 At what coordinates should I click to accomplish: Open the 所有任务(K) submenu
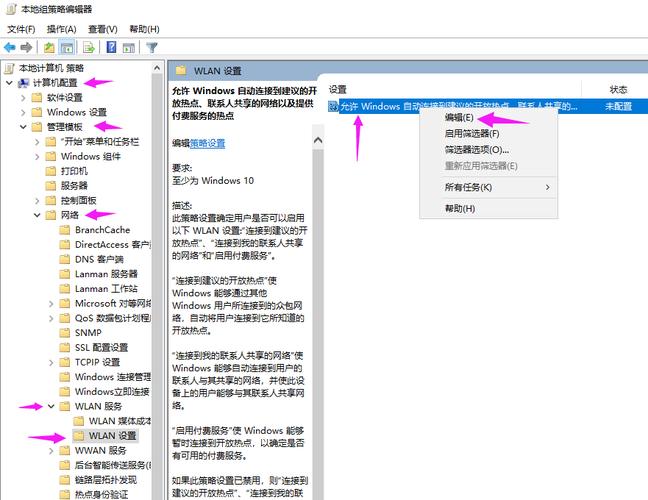(x=489, y=187)
